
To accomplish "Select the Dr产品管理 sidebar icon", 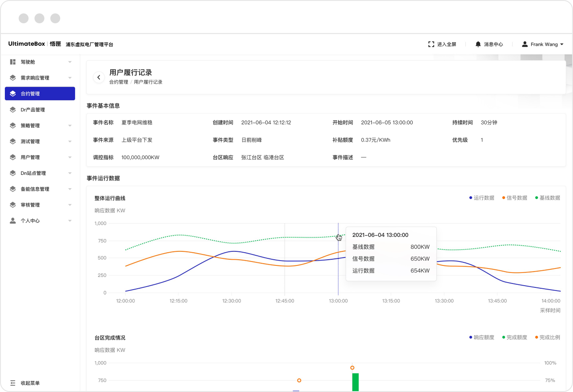I will click(13, 109).
